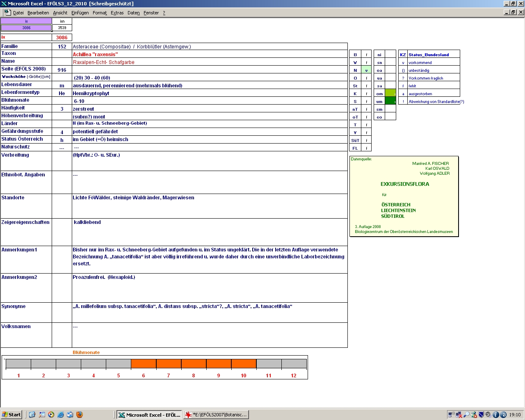
Task: Select the Standorte text about Lichte FöWälder
Action: pos(210,206)
